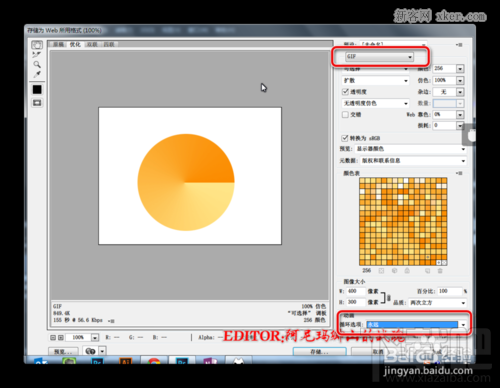The height and width of the screenshot is (388, 500).
Task: Click the map-to-transparent icon below color table
Action: (x=381, y=271)
